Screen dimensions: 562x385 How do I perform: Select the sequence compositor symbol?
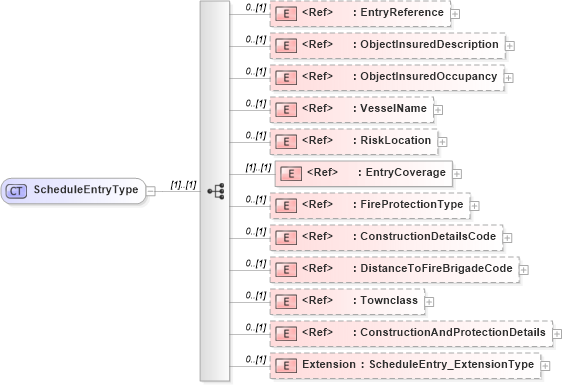pos(216,191)
